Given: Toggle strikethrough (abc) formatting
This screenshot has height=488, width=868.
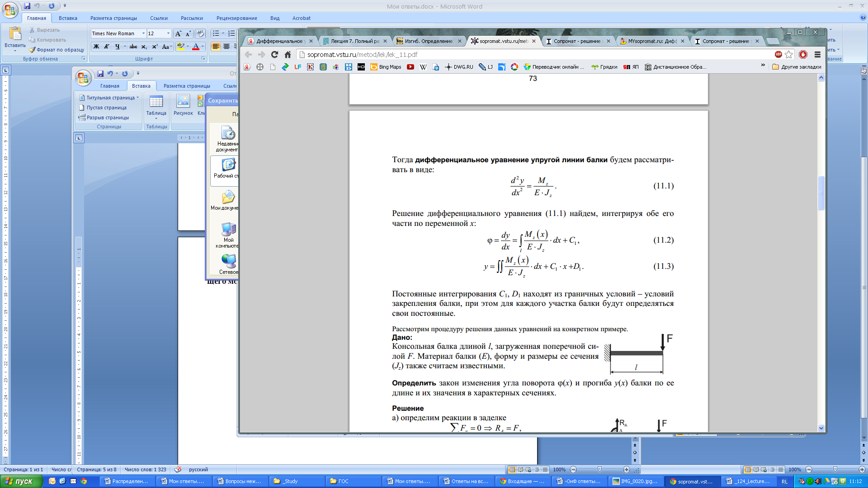Looking at the screenshot, I should pos(133,47).
